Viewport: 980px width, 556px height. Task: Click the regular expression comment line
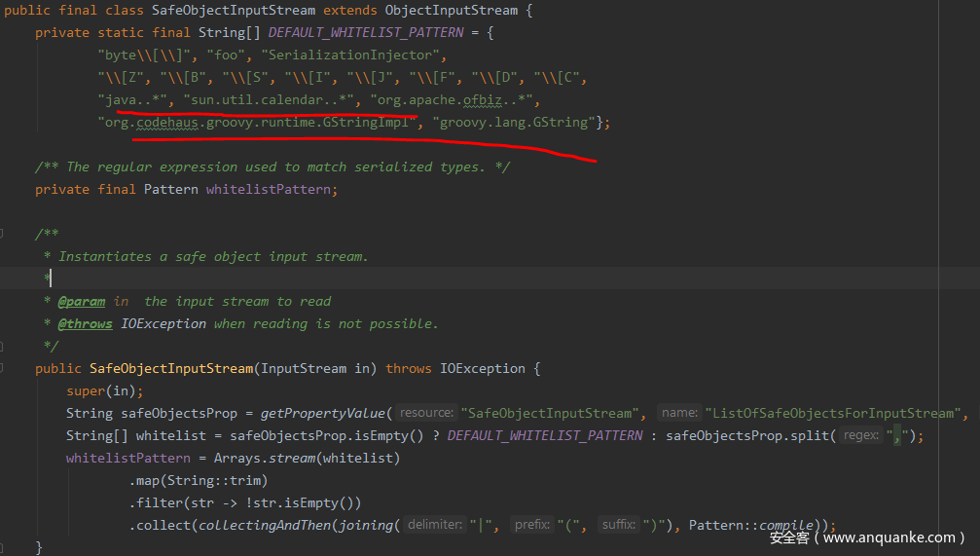pyautogui.click(x=272, y=167)
